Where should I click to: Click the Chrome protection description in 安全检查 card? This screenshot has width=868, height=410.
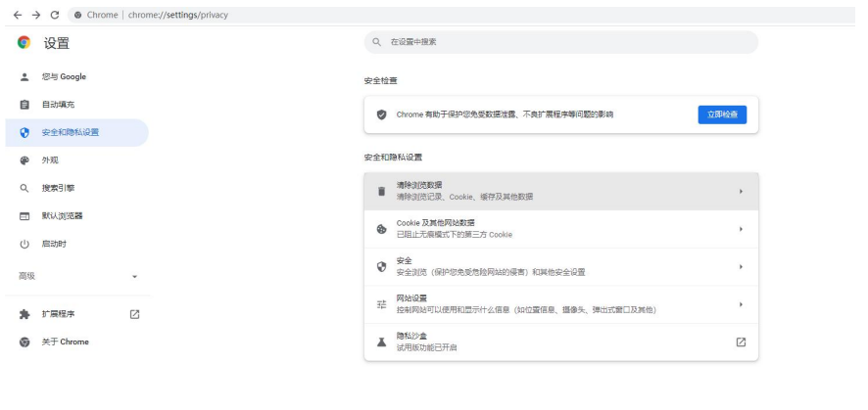[x=505, y=114]
